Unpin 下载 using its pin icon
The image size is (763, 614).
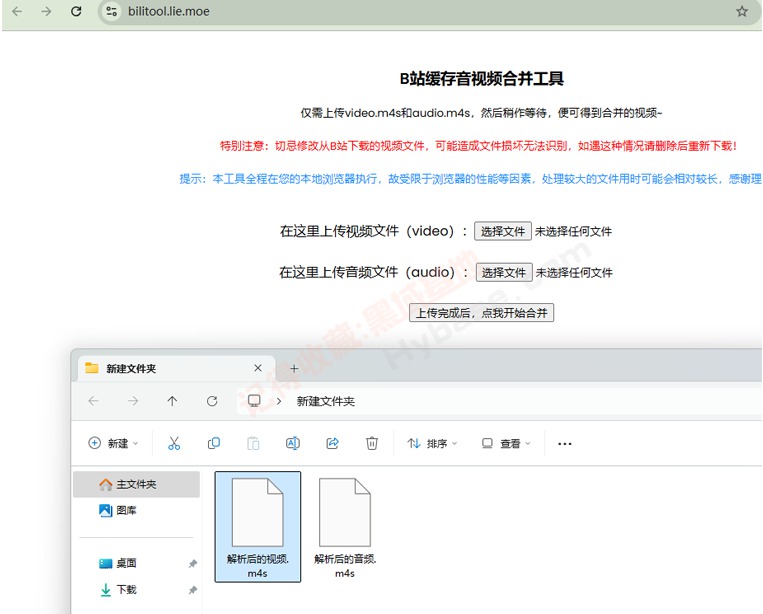click(x=193, y=590)
